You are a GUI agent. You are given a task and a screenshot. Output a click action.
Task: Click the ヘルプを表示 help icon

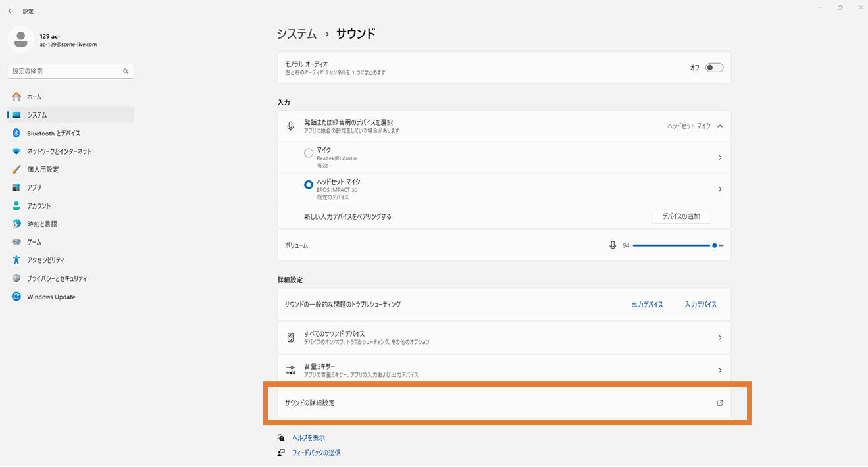(x=282, y=438)
